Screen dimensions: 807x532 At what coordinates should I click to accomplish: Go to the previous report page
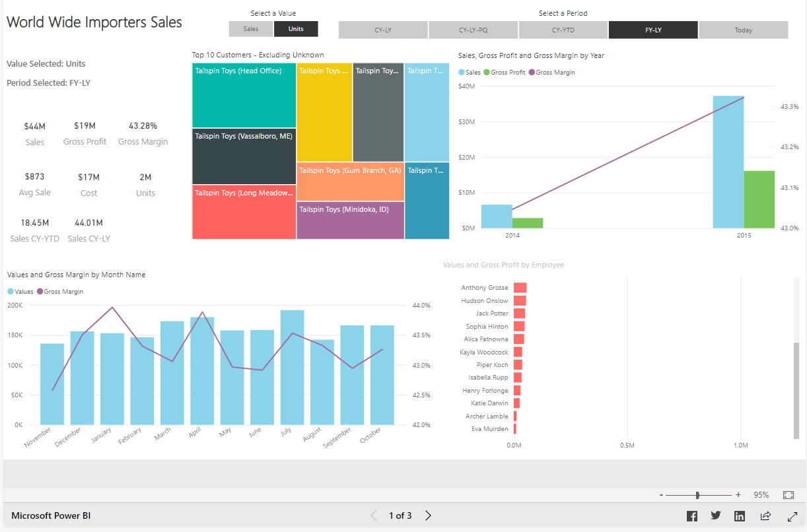[374, 515]
